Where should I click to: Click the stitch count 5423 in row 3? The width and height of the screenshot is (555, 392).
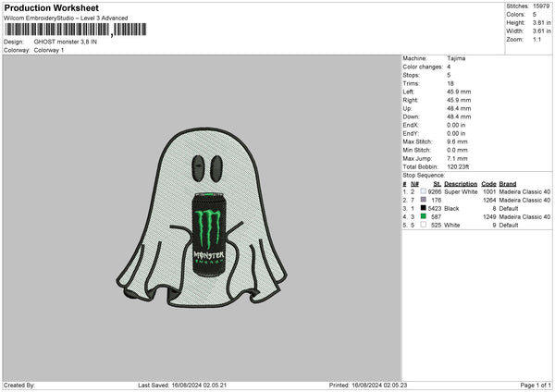435,208
